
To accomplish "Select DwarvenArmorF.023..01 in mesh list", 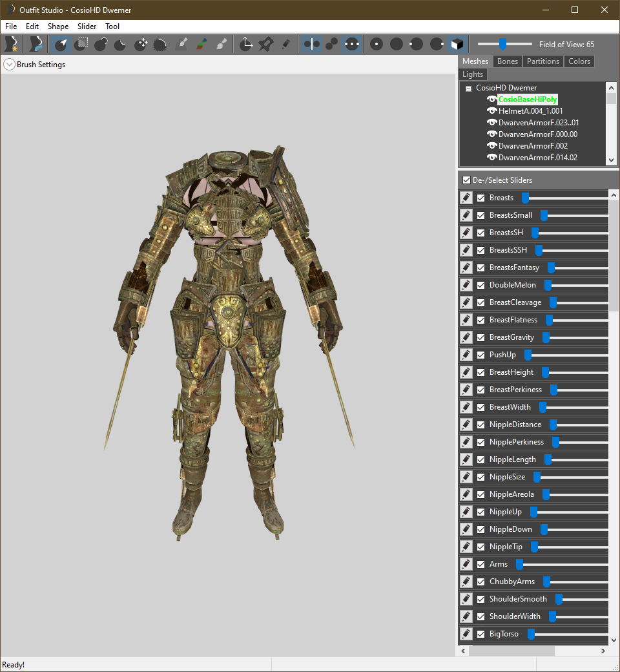I will 539,123.
